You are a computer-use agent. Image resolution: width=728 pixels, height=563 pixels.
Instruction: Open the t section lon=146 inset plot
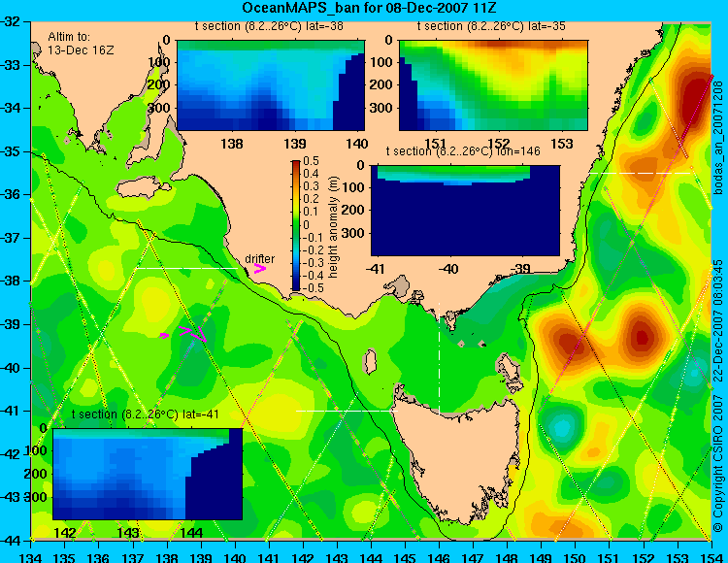pos(465,211)
